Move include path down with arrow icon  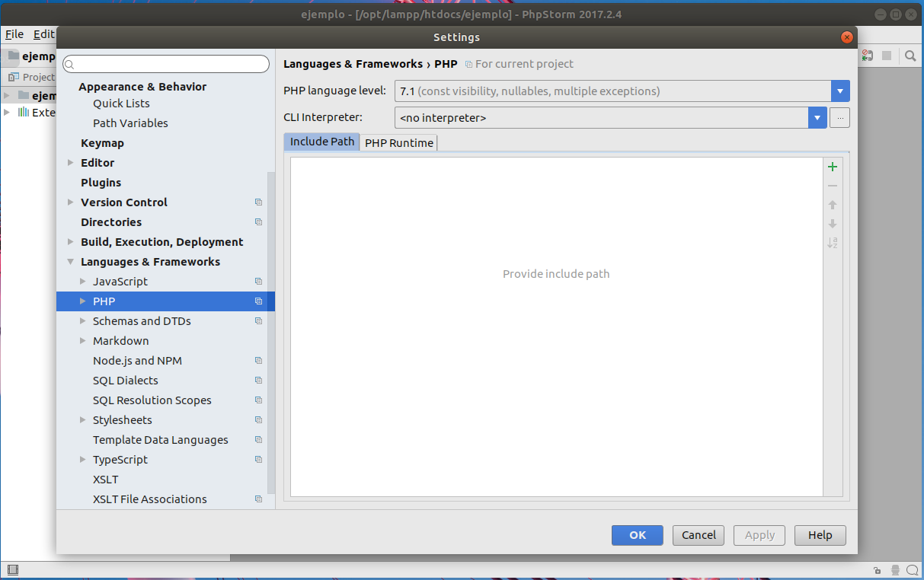click(832, 223)
